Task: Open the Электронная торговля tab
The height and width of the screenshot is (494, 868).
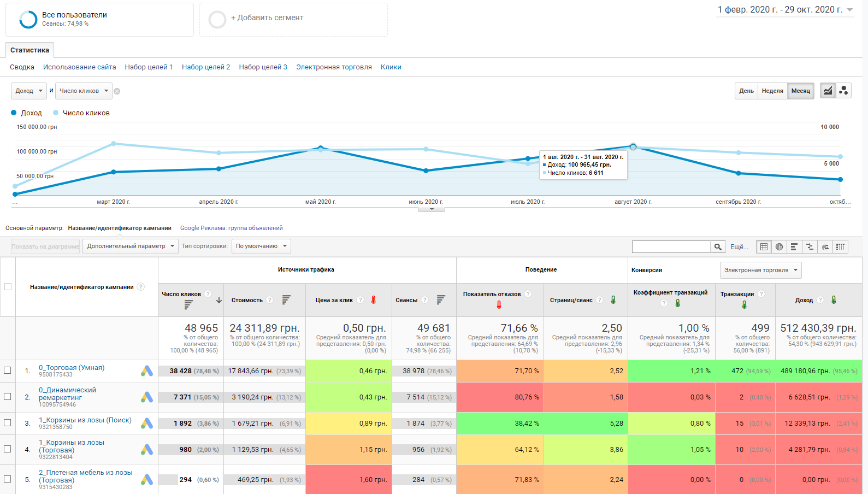Action: (334, 67)
